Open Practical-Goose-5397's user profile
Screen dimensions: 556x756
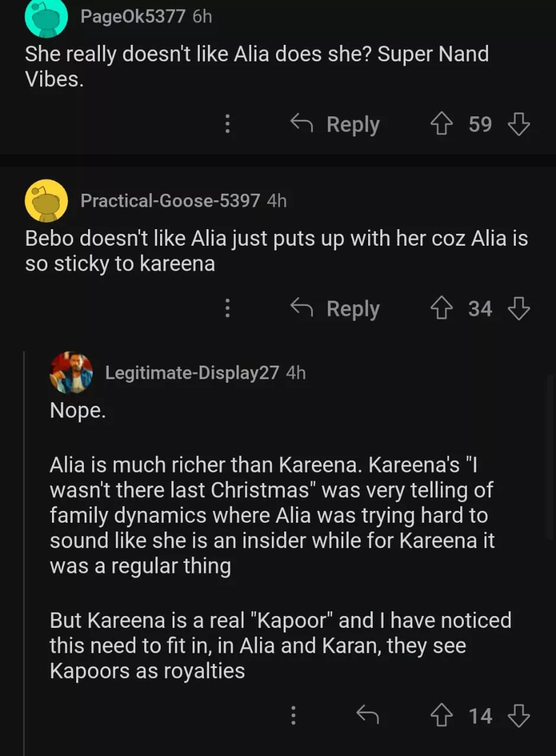coord(170,201)
